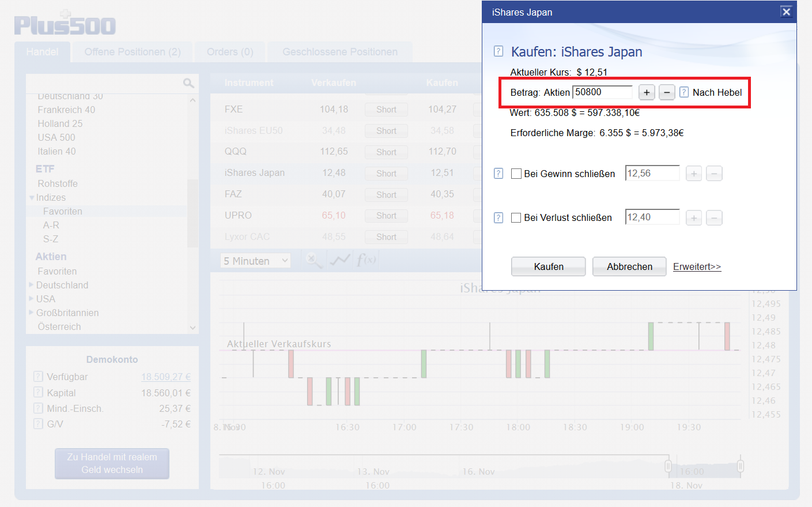
Task: Select Frankreich 40 in instrument list
Action: tap(66, 110)
